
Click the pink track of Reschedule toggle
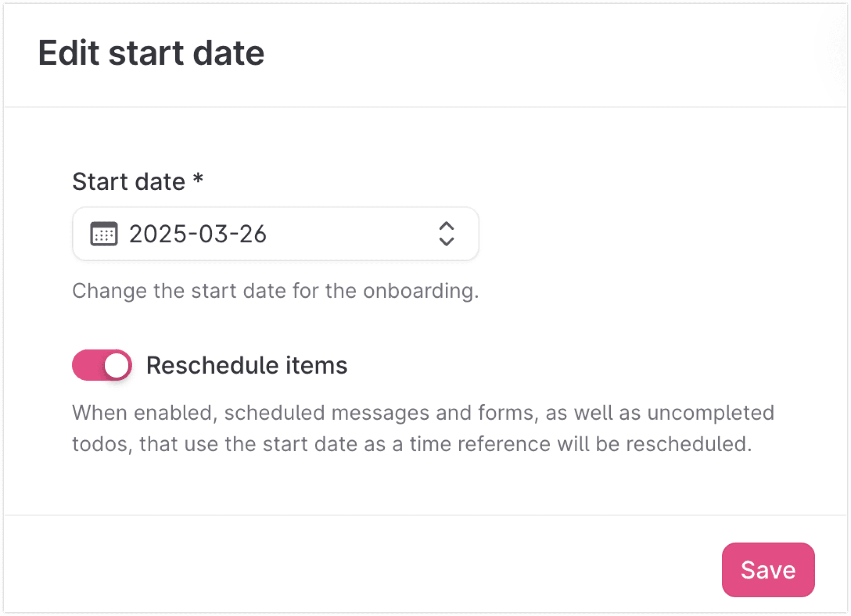coord(87,365)
